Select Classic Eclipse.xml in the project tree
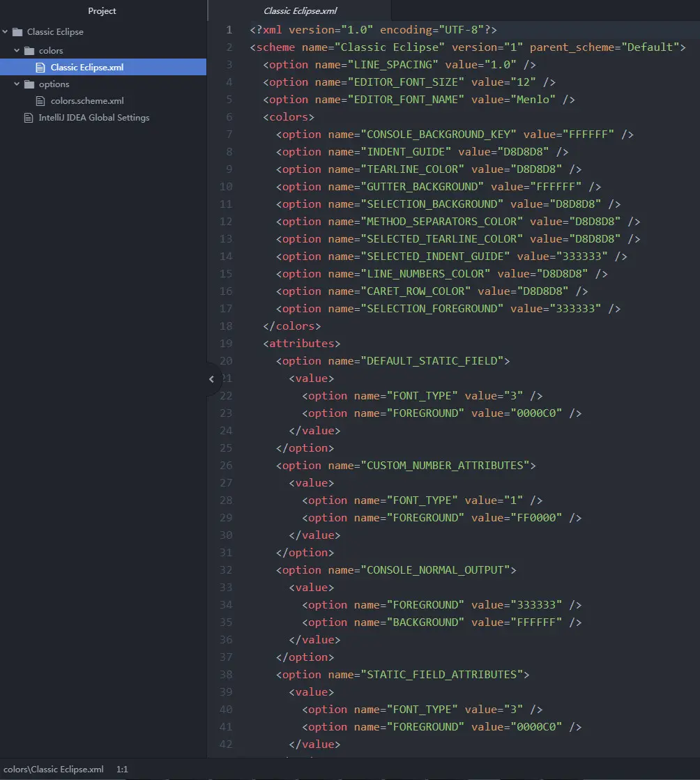The image size is (700, 780). point(103,67)
